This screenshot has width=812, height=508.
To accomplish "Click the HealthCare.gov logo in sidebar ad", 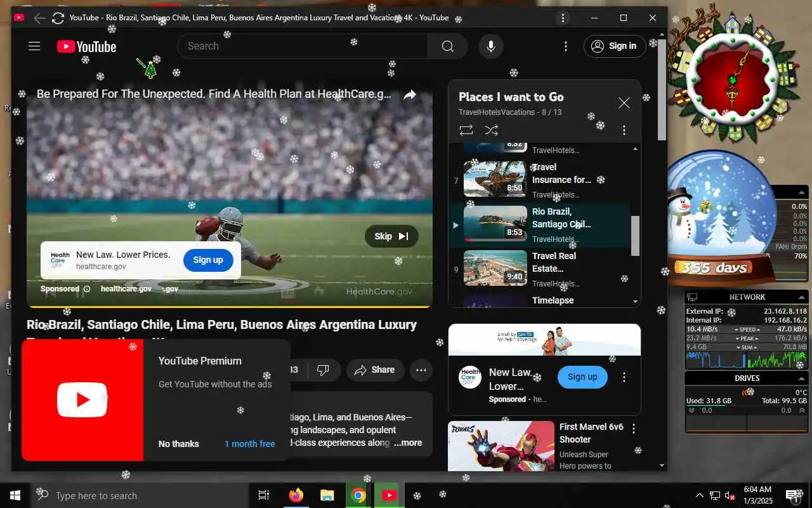I will 470,377.
